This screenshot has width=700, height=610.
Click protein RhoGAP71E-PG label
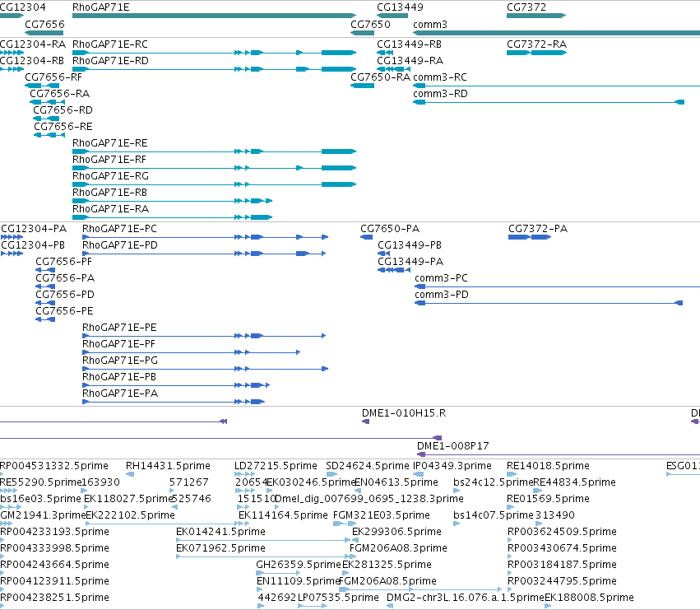coord(119,361)
